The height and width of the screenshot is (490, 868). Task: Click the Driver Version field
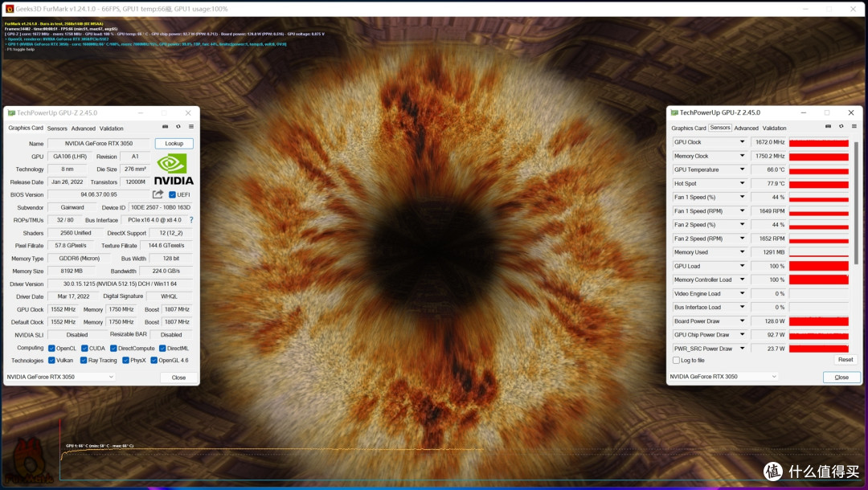(x=120, y=284)
